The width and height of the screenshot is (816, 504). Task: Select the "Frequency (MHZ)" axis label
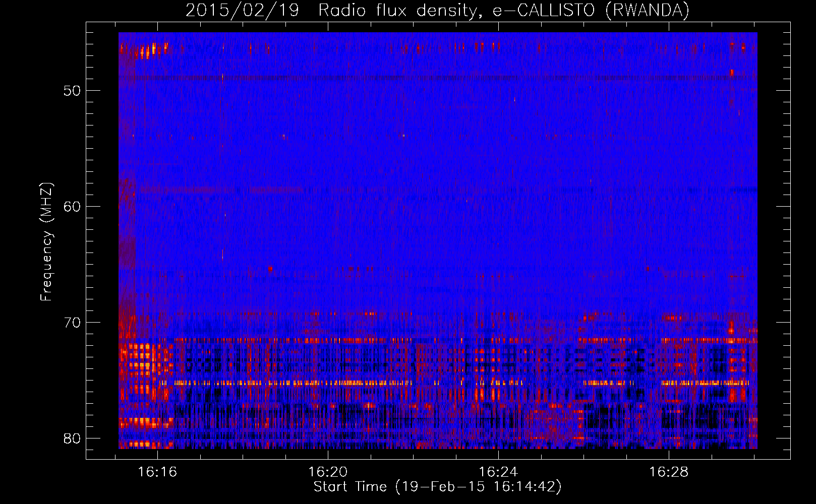click(46, 242)
